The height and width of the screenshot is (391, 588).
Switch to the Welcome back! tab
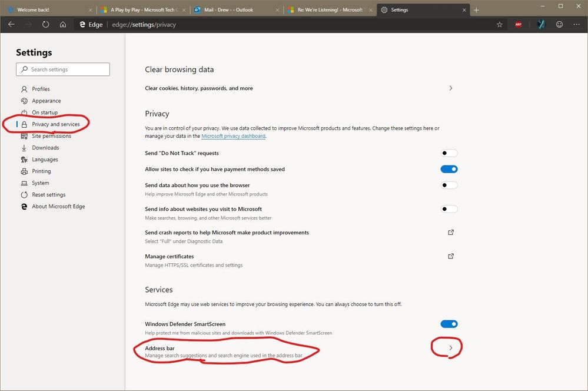click(x=49, y=10)
